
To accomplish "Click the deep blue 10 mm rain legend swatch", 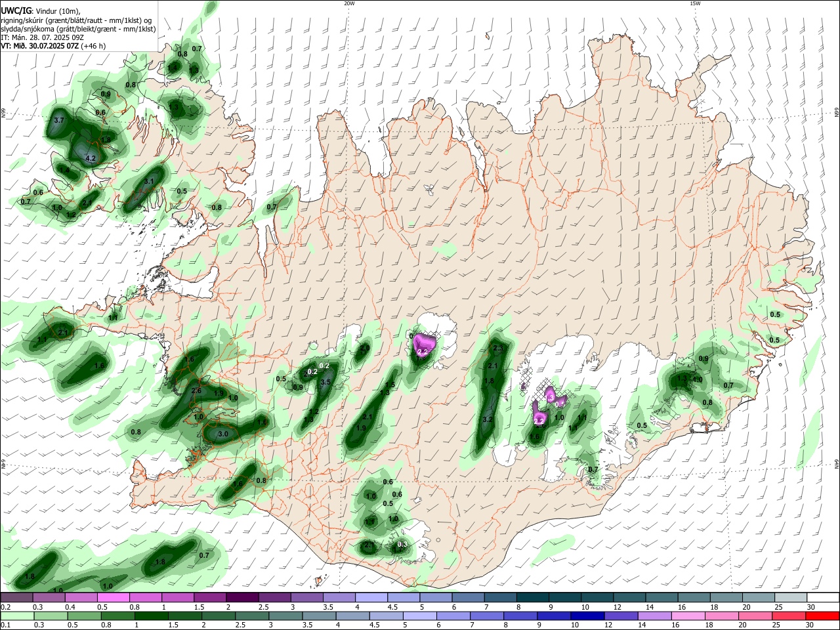I will click(587, 616).
